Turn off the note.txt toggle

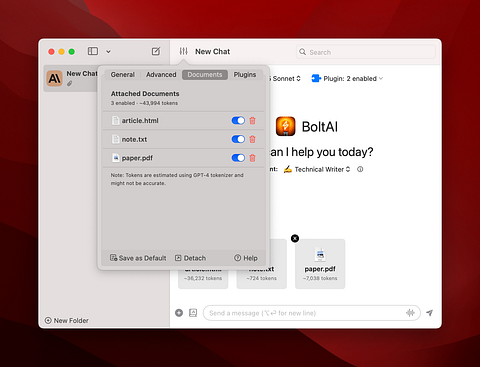pos(238,139)
